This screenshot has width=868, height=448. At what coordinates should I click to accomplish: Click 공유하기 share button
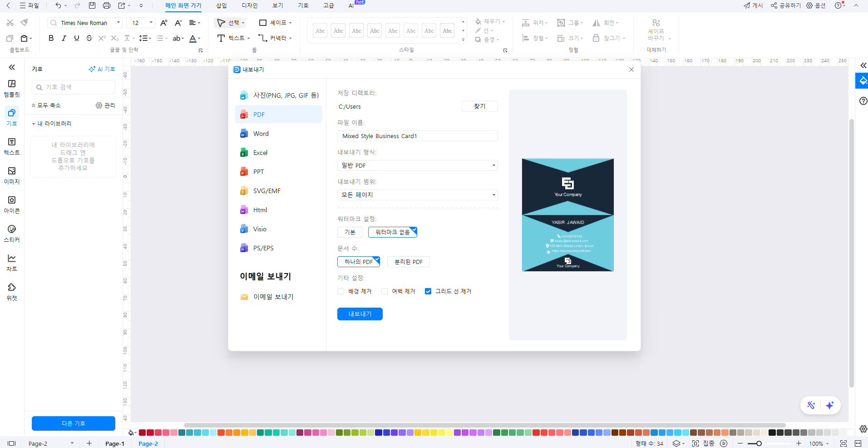pos(785,5)
